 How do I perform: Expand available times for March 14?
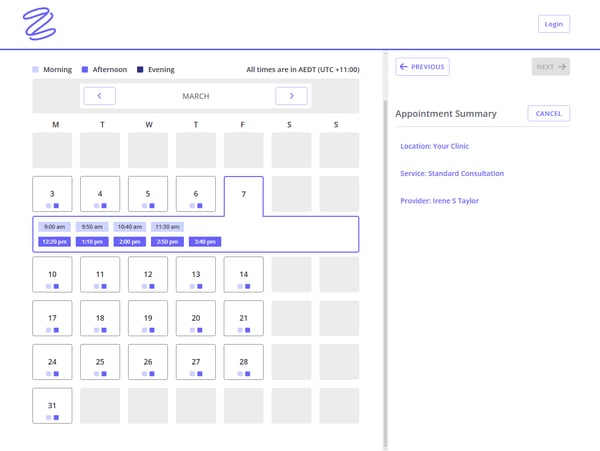click(244, 275)
